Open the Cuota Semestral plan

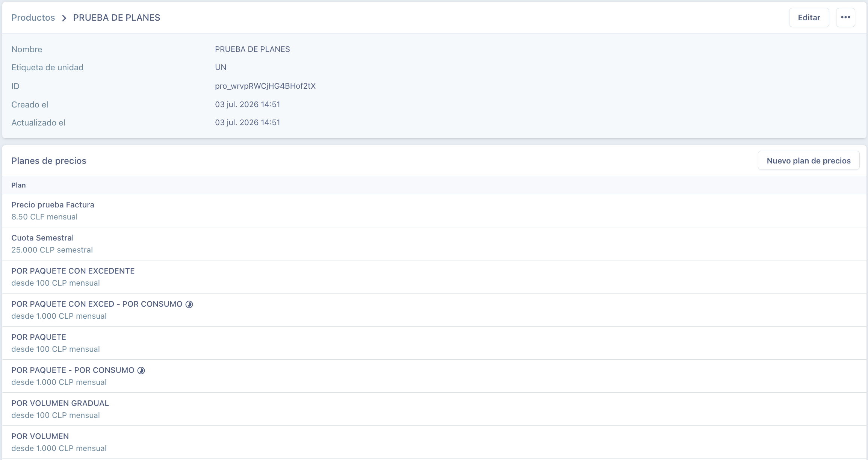(x=434, y=244)
